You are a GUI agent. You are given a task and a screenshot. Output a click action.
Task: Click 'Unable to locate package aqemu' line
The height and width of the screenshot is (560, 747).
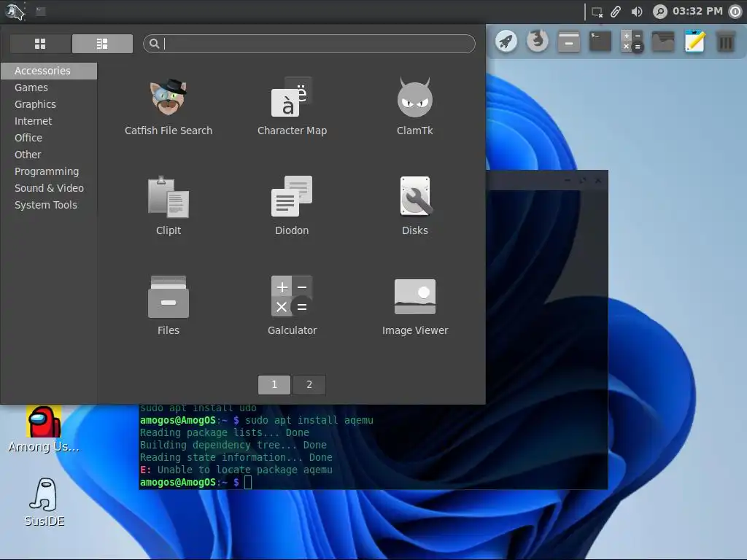click(x=236, y=470)
